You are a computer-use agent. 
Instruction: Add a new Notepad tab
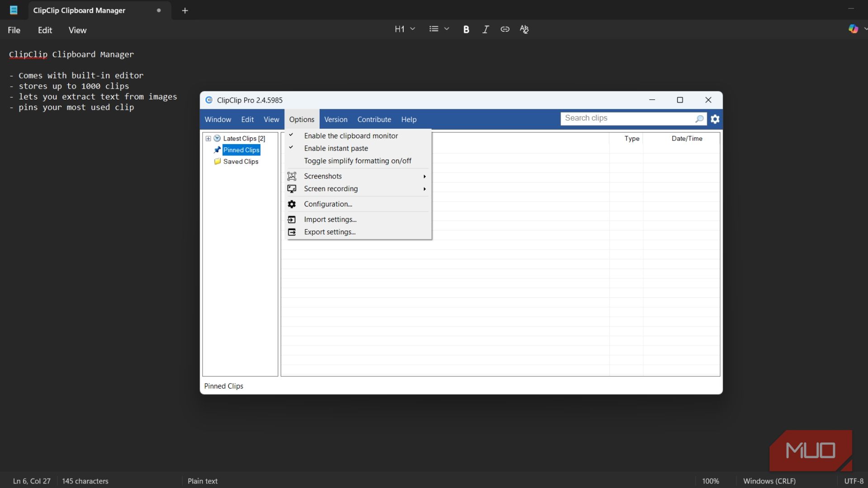(x=185, y=10)
